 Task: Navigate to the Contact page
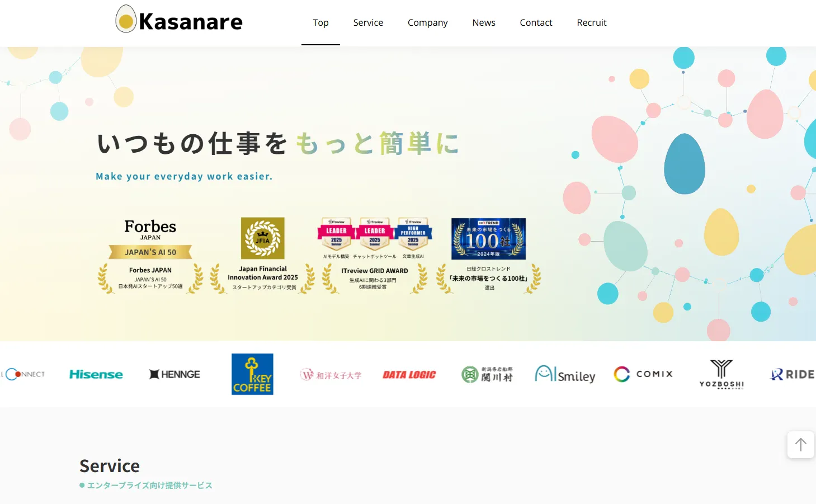(536, 23)
